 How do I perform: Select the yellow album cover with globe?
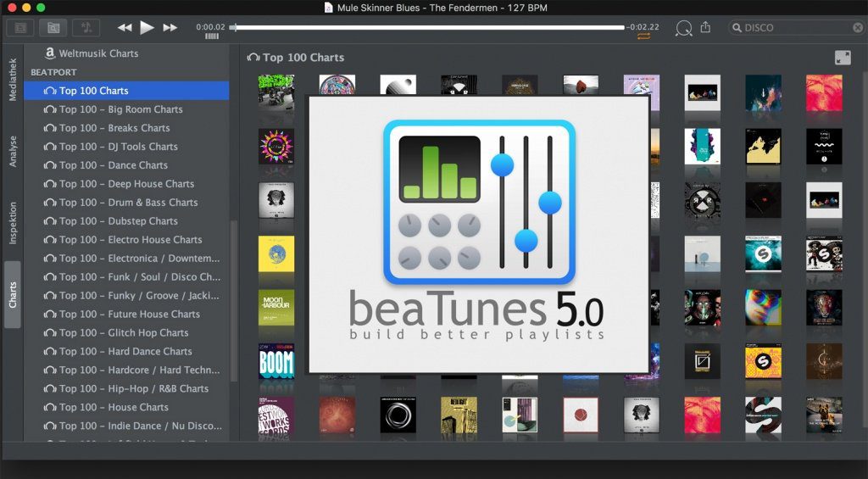(x=276, y=253)
